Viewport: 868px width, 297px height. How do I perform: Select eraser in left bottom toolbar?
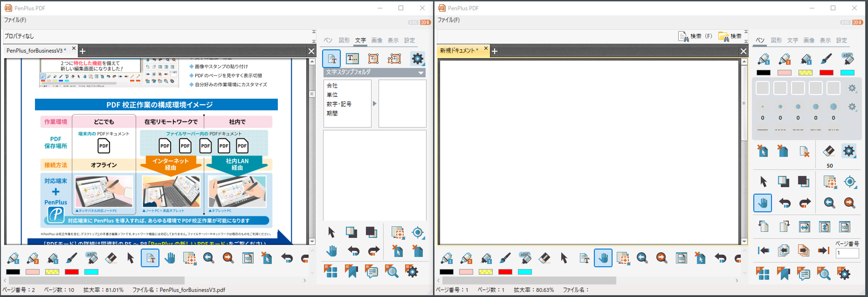(111, 258)
